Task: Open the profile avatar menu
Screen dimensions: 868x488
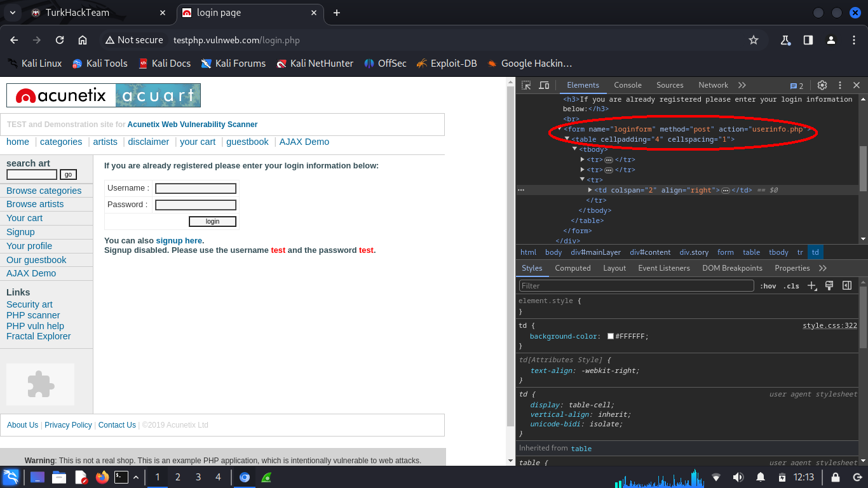Action: tap(831, 40)
